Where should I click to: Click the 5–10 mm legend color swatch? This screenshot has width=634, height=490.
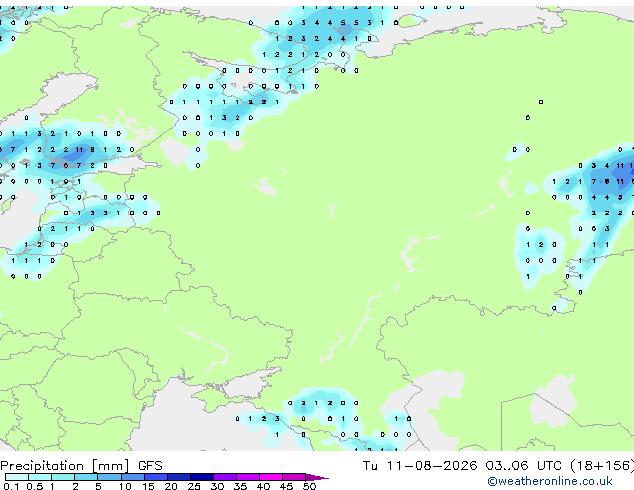point(109,477)
